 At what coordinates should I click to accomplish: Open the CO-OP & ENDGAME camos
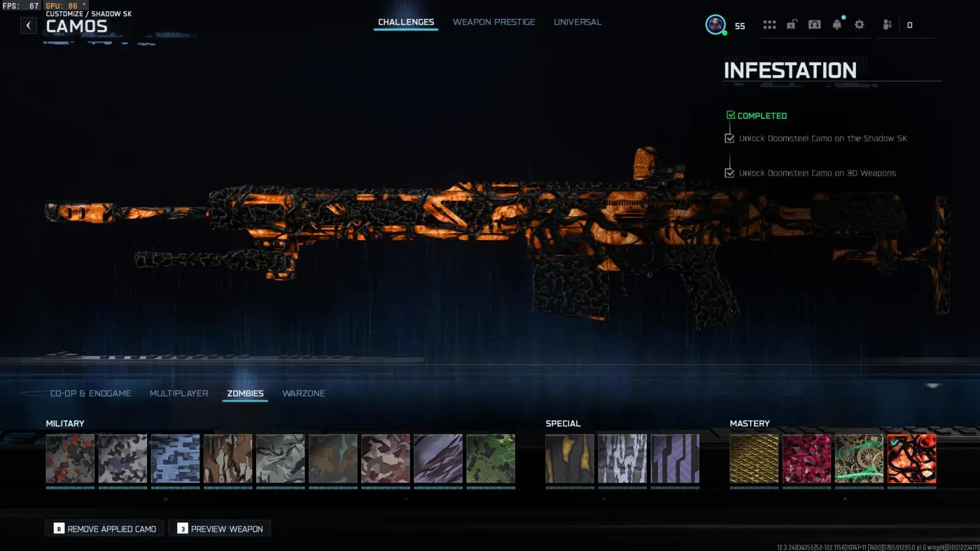(x=90, y=393)
